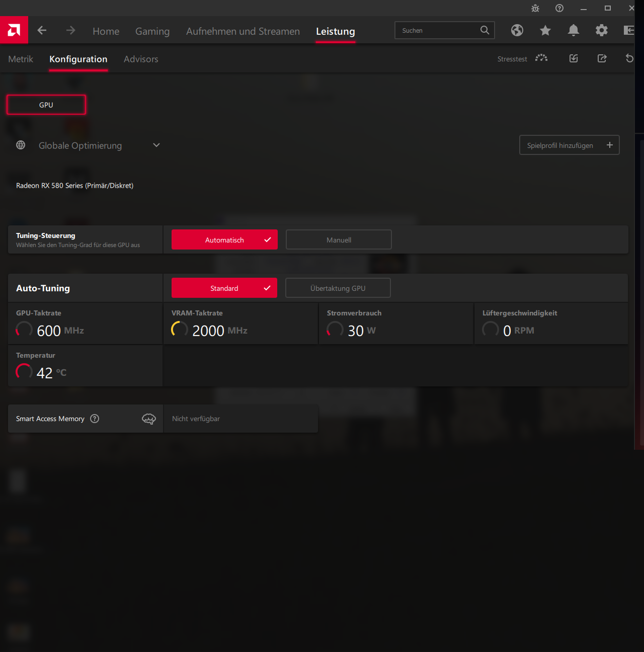Click the Globale Optimierung label
The height and width of the screenshot is (652, 644).
(x=80, y=145)
